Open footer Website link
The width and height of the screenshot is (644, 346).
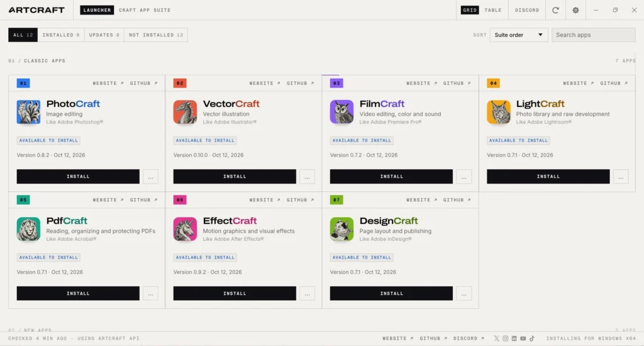(398, 338)
